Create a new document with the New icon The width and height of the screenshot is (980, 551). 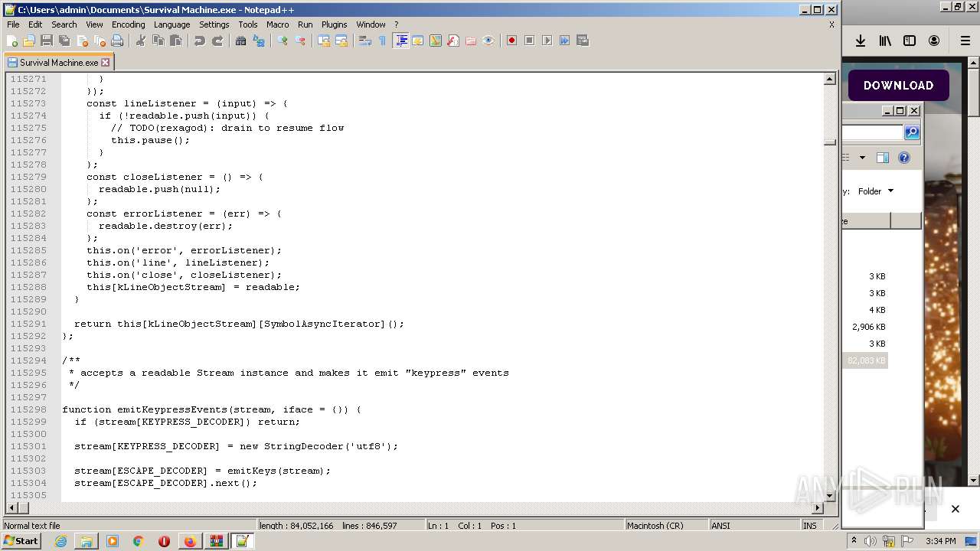(12, 41)
